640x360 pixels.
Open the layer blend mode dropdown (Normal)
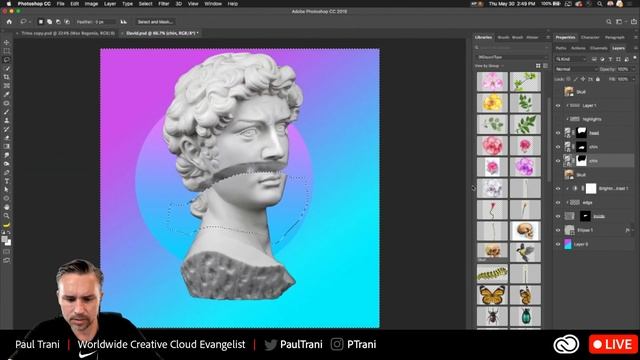point(575,69)
